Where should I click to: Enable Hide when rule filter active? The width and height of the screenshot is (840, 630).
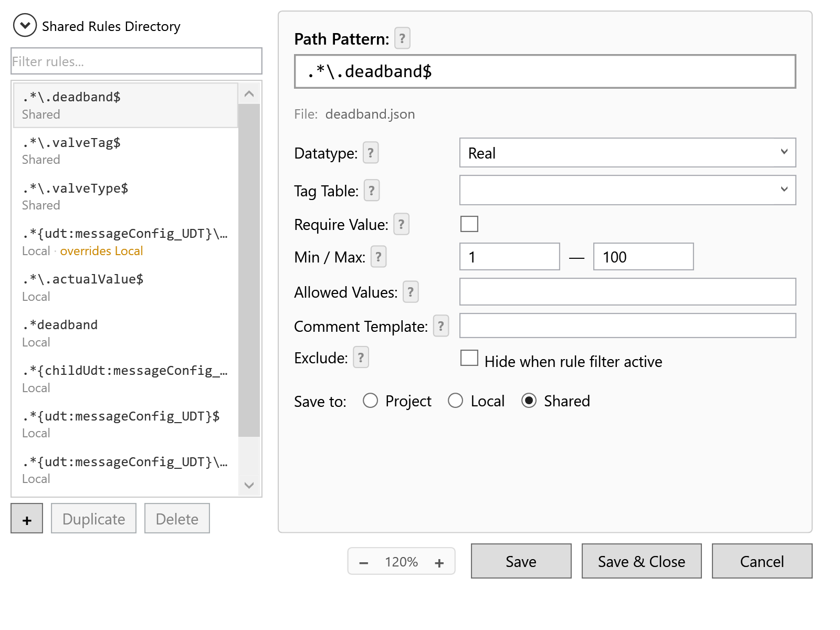(x=469, y=358)
